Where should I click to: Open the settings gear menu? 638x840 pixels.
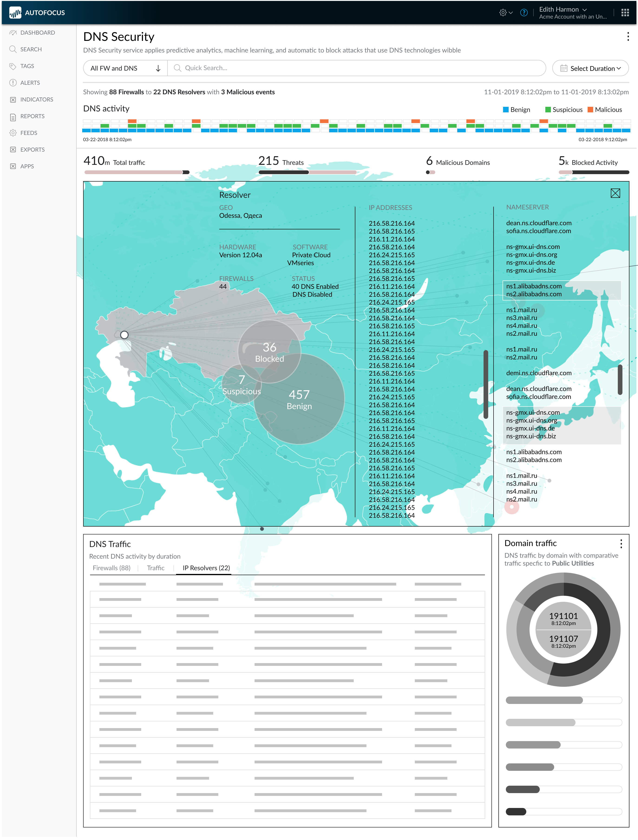[x=505, y=13]
